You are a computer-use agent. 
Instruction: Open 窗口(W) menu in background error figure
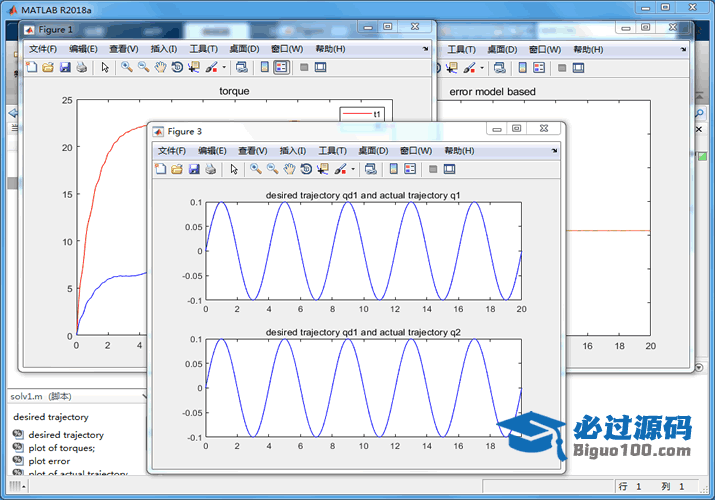point(545,49)
